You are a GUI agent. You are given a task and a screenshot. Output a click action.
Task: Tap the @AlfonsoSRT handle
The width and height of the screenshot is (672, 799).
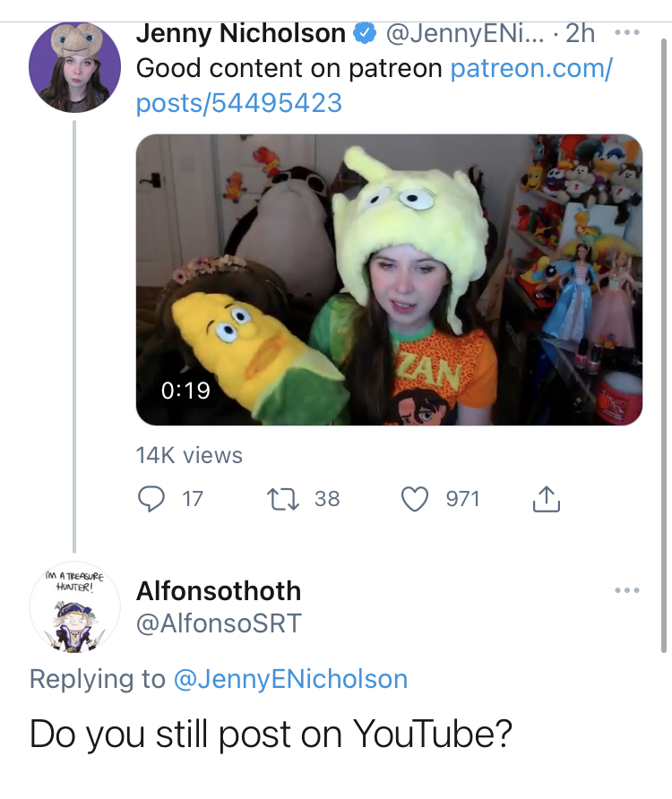click(219, 623)
